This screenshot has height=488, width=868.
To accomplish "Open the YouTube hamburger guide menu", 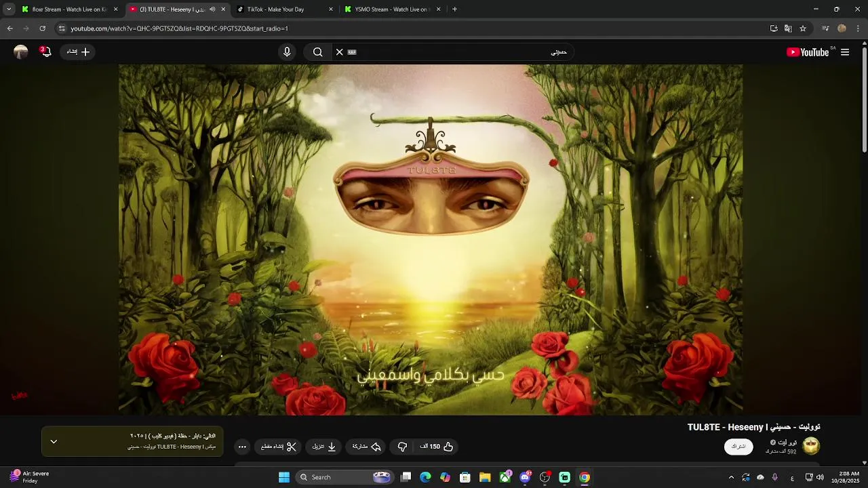I will [845, 52].
